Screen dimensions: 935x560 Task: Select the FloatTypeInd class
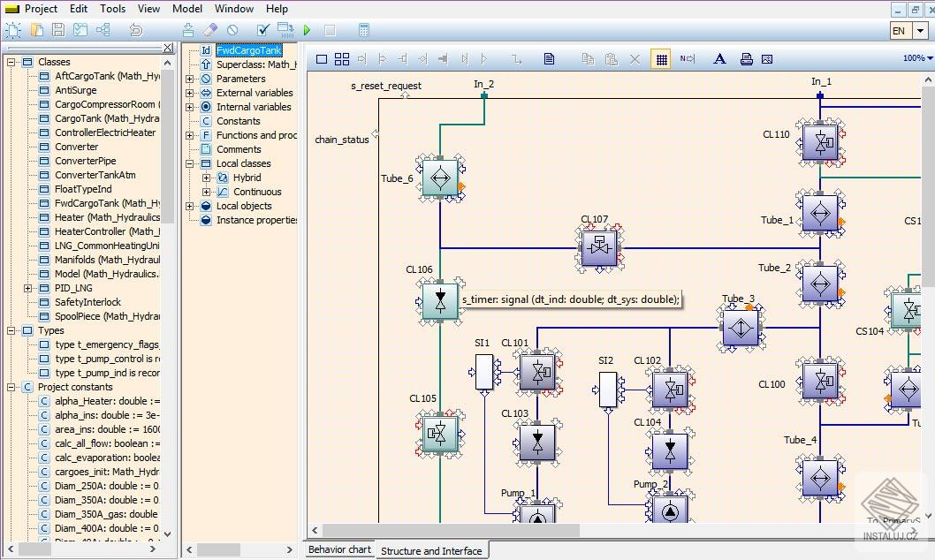tap(83, 189)
